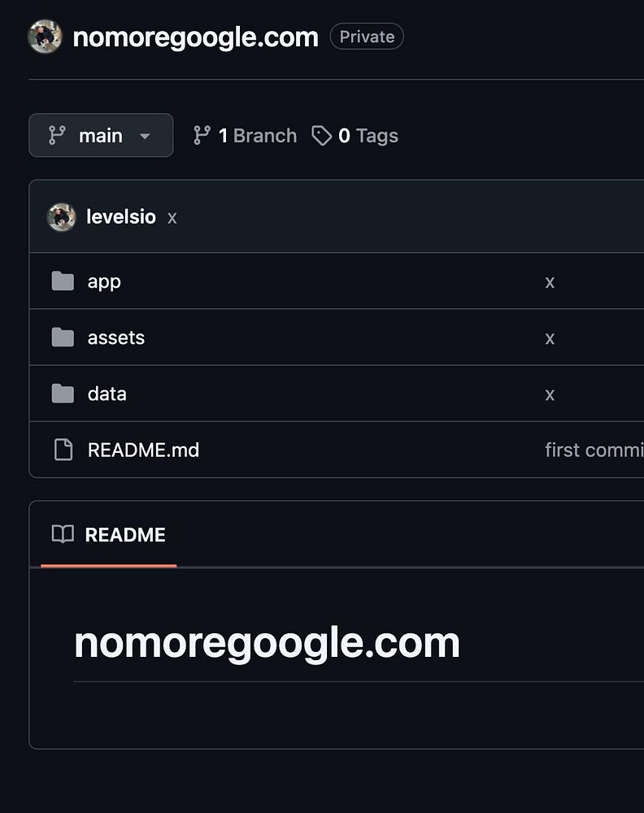The width and height of the screenshot is (644, 813).
Task: Click the README.md file icon
Action: click(x=63, y=450)
